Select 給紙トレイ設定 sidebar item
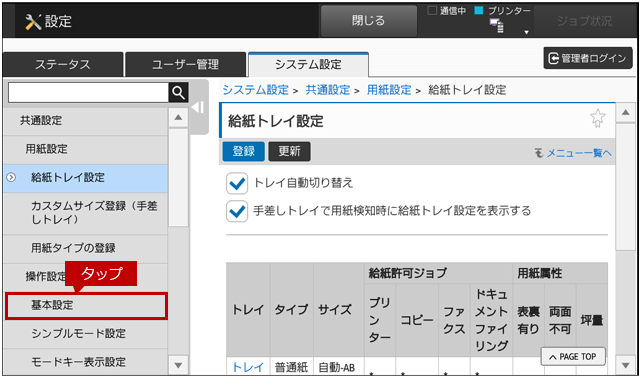 85,178
